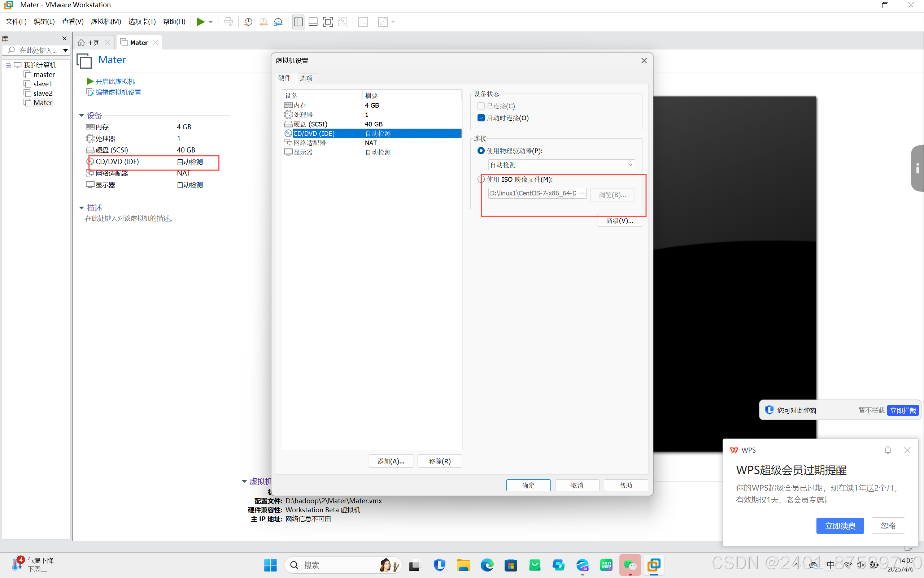This screenshot has width=924, height=578.
Task: Collapse the 虚拟机 details section
Action: 244,481
